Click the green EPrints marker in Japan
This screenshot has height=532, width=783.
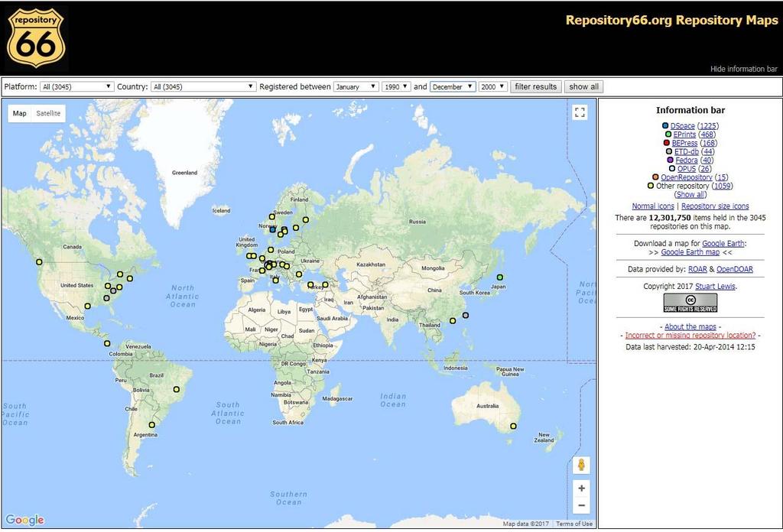click(x=500, y=277)
